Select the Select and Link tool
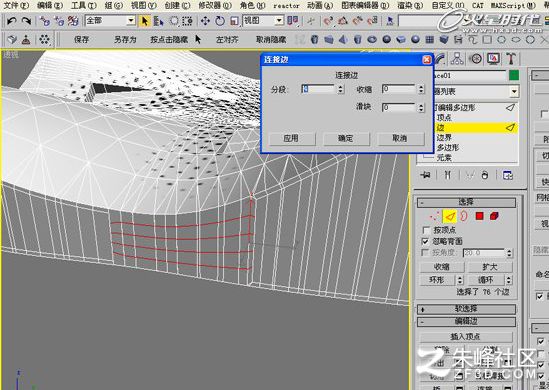The image size is (549, 390). [x=44, y=21]
